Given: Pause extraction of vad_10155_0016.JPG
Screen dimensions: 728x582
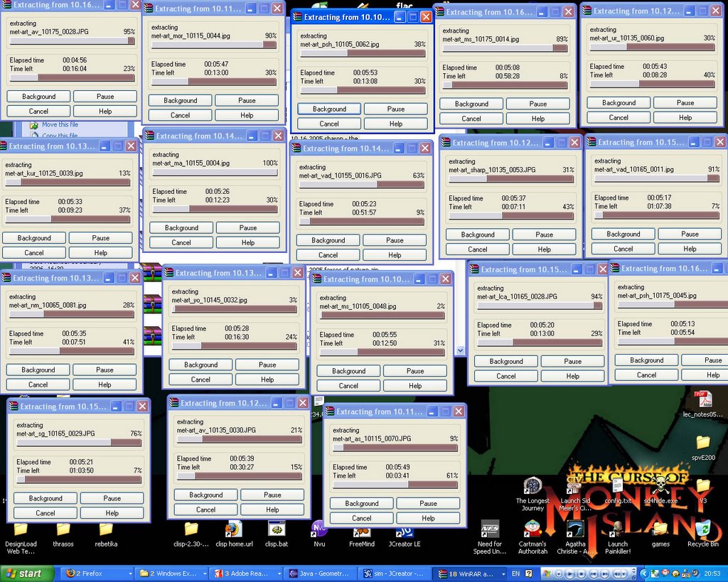Looking at the screenshot, I should tap(395, 240).
